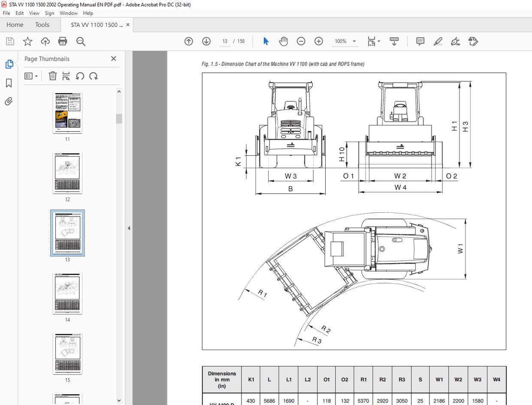Select the Highlight text tool

(438, 41)
